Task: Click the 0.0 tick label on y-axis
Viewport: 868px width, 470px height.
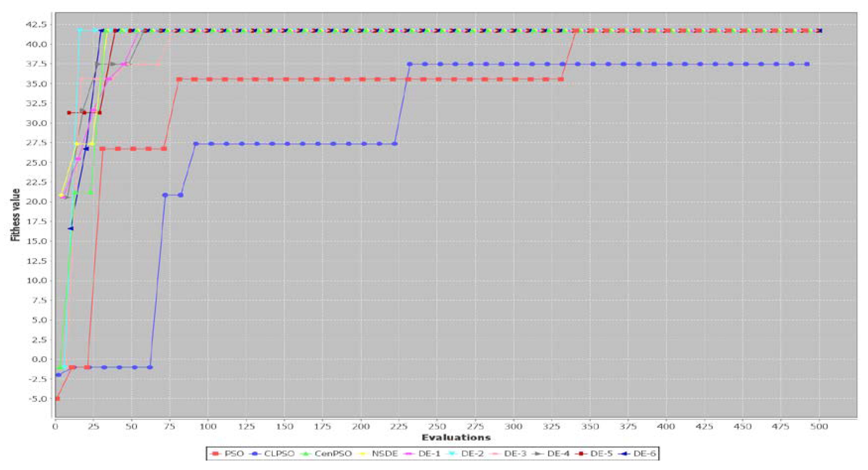Action: point(39,359)
